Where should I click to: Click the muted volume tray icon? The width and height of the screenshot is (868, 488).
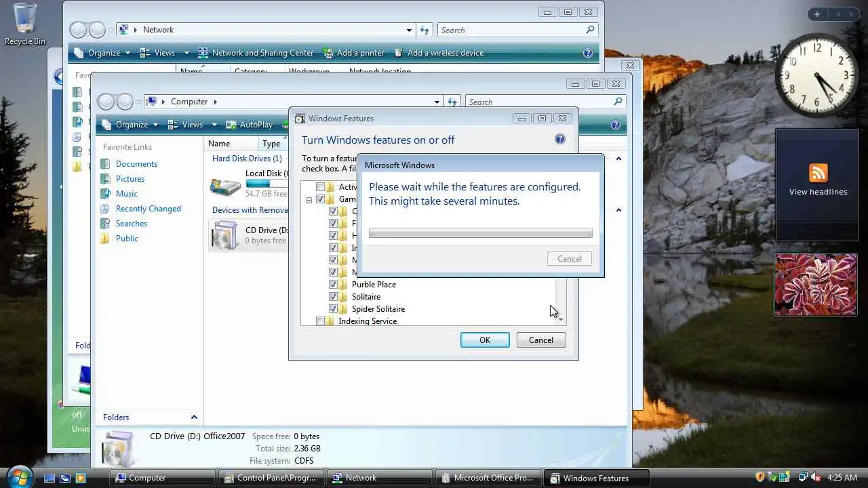pyautogui.click(x=815, y=477)
